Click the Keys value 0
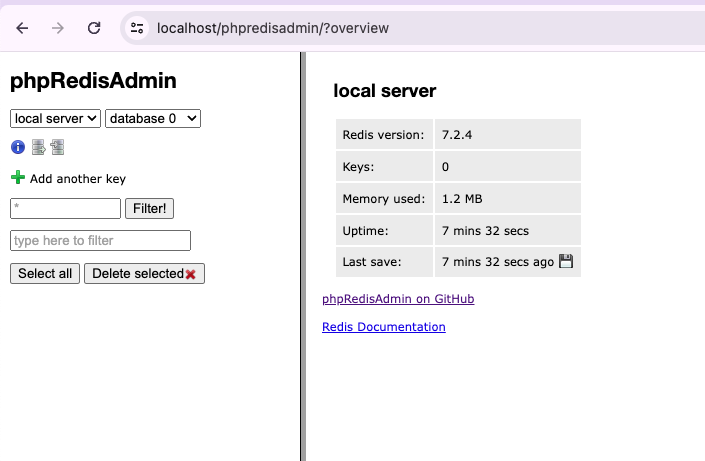 445,167
